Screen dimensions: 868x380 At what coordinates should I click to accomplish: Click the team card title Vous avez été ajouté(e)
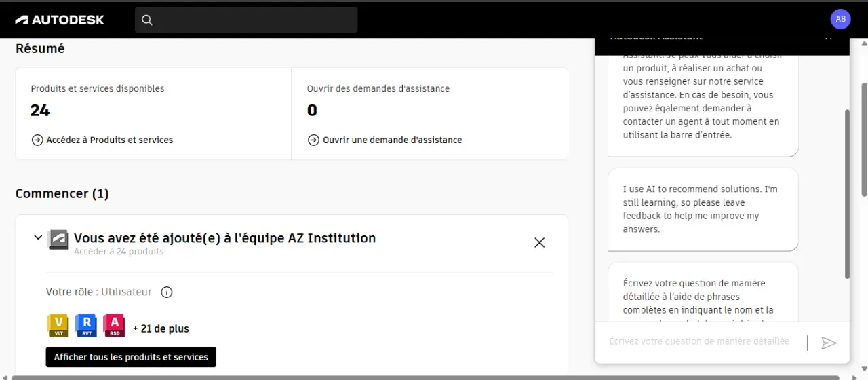pos(224,238)
